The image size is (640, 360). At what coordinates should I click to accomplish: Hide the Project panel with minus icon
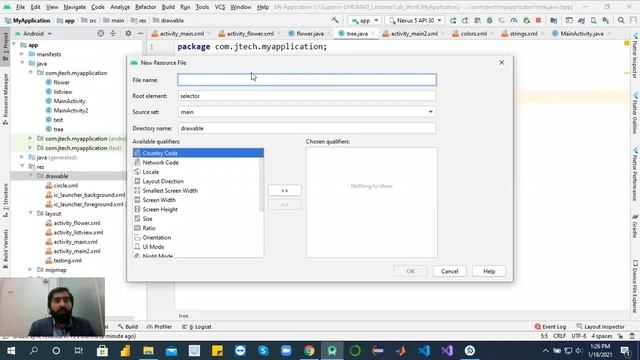(x=140, y=33)
